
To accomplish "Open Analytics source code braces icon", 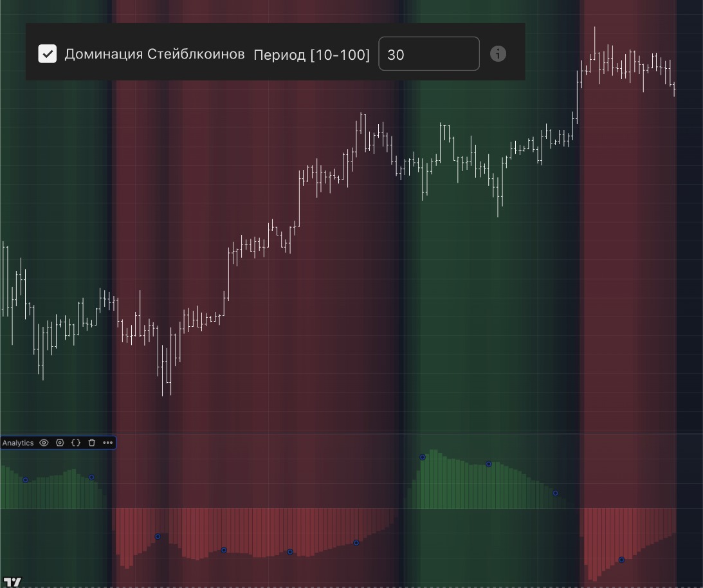I will click(x=76, y=443).
